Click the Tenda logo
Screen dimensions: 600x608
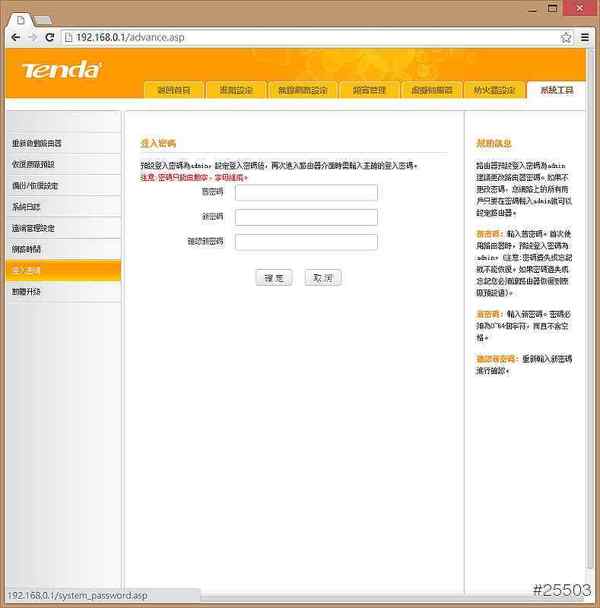pyautogui.click(x=61, y=71)
